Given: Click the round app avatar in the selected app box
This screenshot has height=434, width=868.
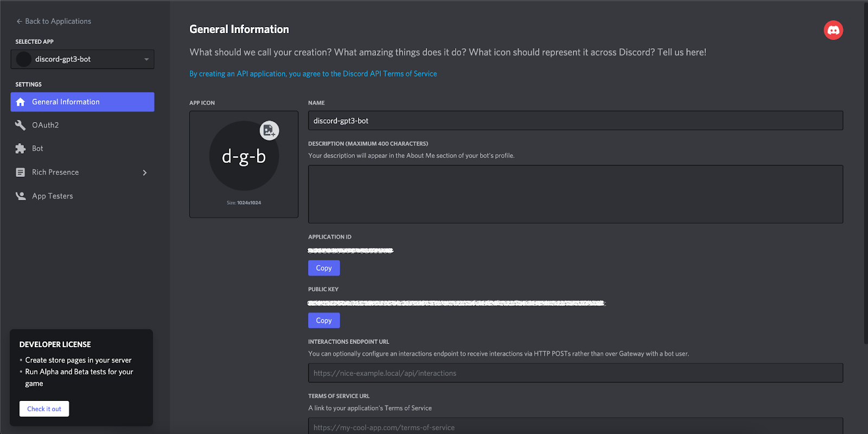Looking at the screenshot, I should point(24,59).
